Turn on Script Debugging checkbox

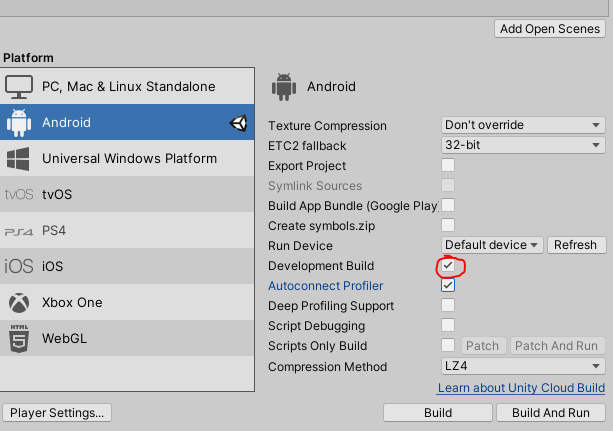tap(448, 325)
